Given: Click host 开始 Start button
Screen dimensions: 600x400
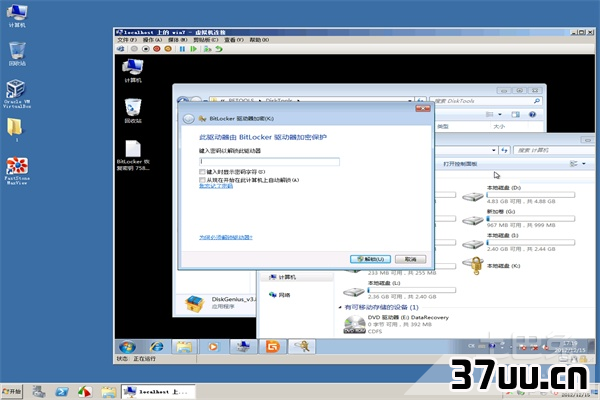Looking at the screenshot, I should point(11,392).
